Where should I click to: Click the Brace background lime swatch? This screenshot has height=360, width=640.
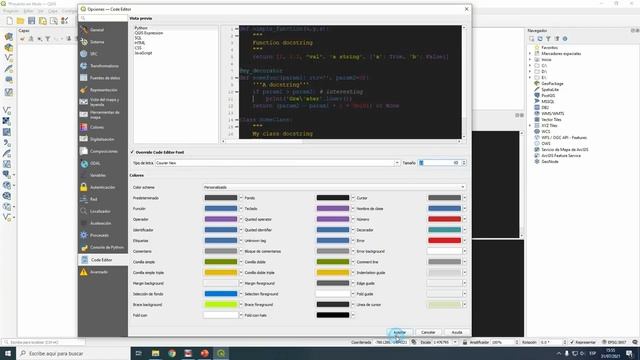[x=221, y=304]
